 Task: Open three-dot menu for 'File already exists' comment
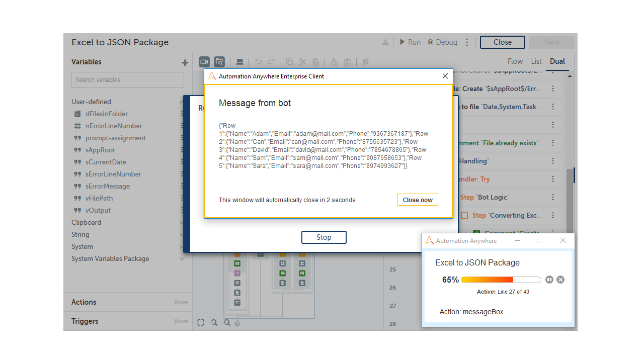553,143
